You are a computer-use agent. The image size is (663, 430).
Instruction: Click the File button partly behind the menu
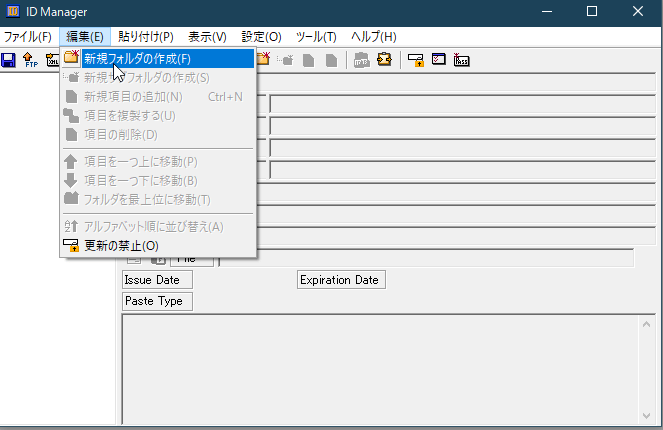click(192, 262)
